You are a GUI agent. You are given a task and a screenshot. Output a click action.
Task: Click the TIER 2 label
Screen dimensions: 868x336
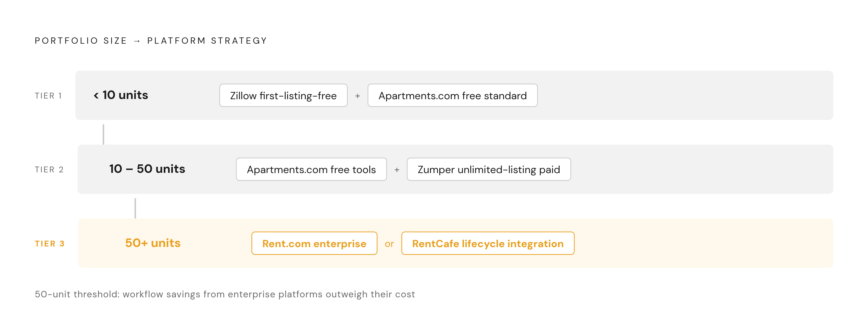(x=49, y=170)
